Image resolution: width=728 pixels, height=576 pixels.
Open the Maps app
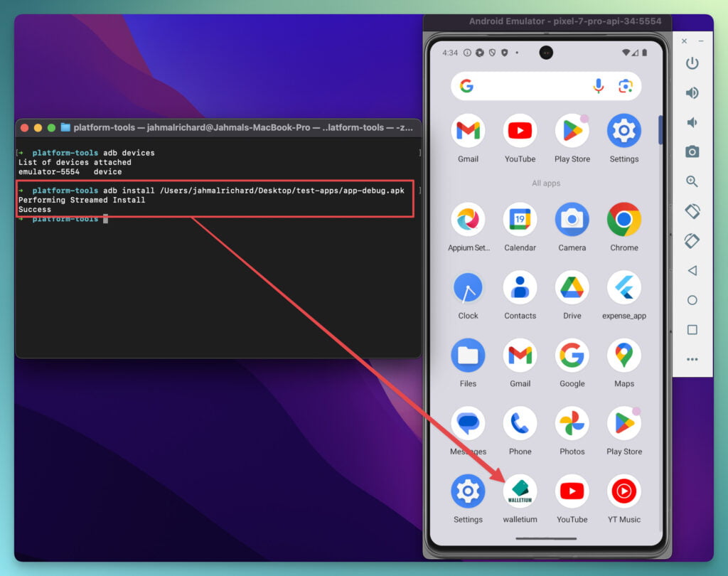click(x=624, y=356)
